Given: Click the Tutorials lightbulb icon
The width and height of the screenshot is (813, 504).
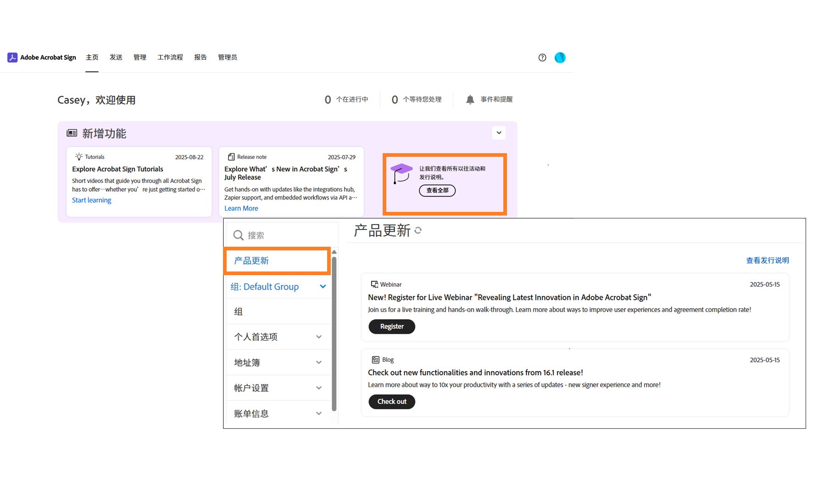Looking at the screenshot, I should 79,157.
